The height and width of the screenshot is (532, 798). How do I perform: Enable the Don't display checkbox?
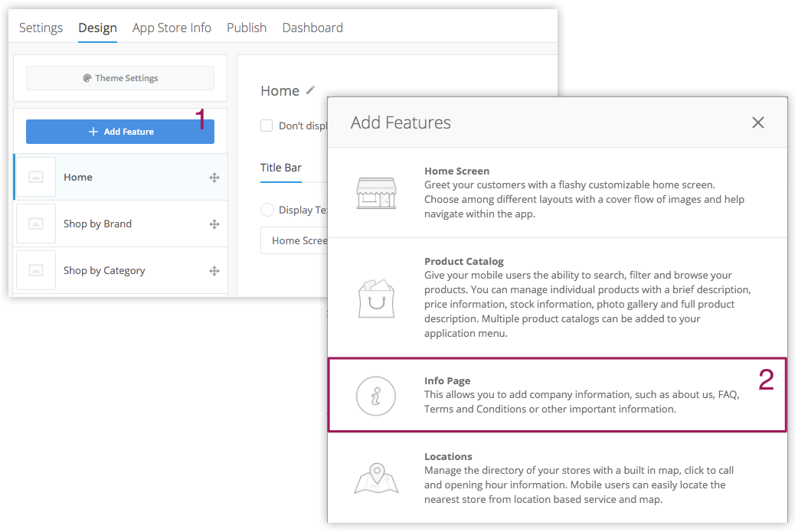pyautogui.click(x=267, y=125)
